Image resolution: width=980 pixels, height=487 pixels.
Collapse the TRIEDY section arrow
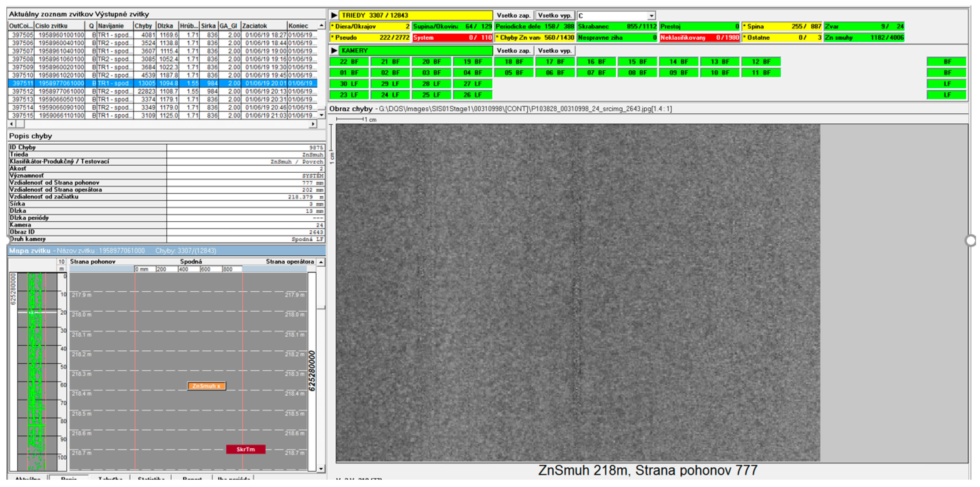334,15
